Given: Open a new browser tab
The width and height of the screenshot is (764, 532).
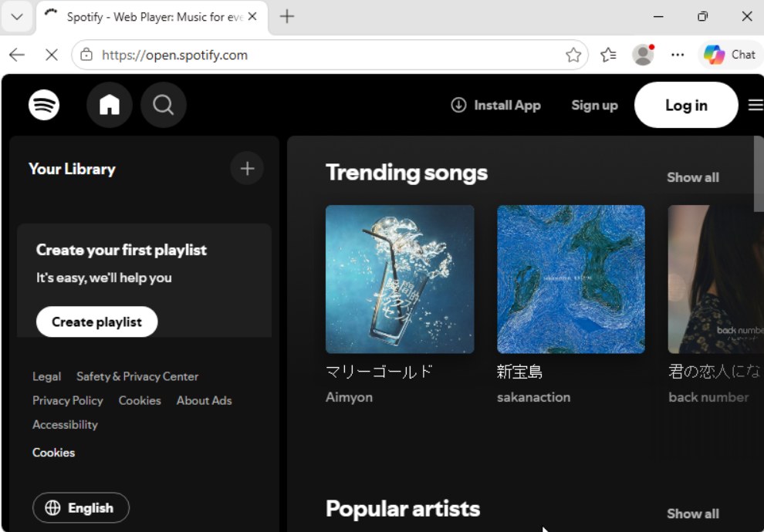Looking at the screenshot, I should point(287,16).
